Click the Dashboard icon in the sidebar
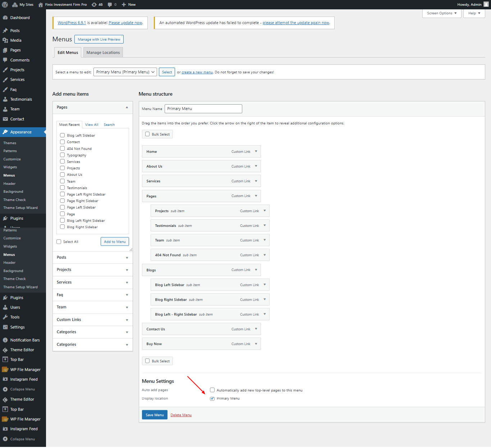Viewport: 491px width, 448px height. [x=5, y=18]
